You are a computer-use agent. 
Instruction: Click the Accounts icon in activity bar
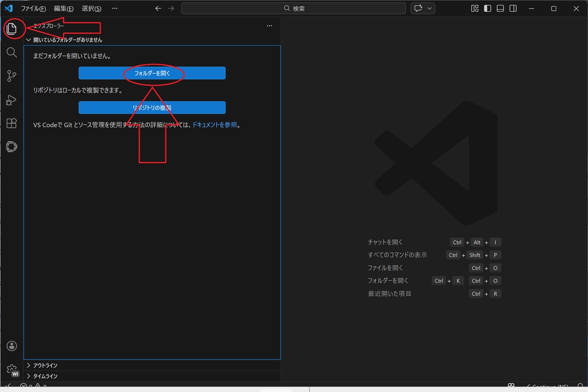(12, 346)
